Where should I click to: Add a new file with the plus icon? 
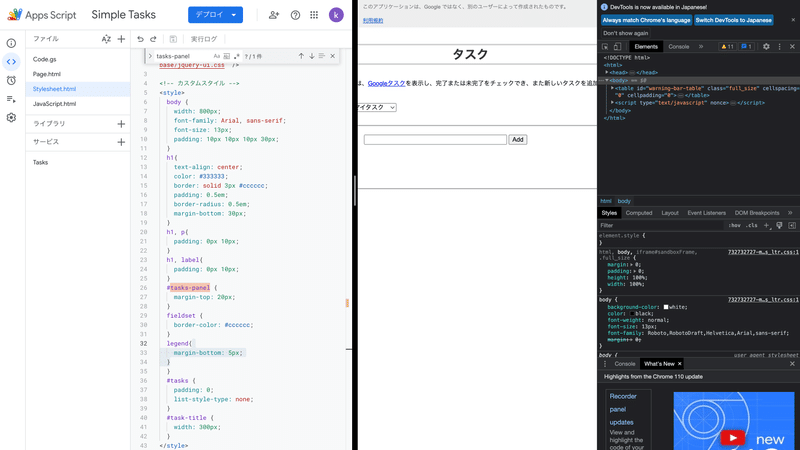121,39
